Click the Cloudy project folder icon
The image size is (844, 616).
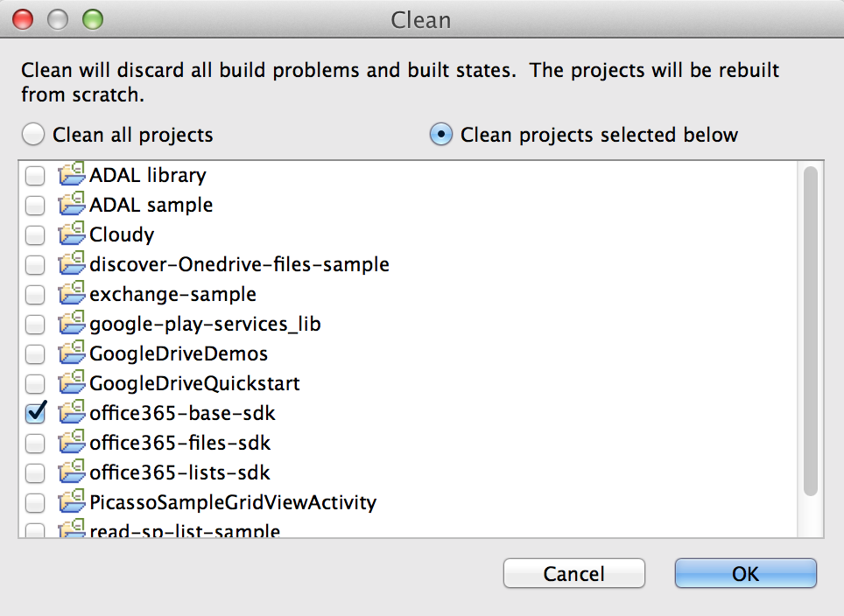72,234
